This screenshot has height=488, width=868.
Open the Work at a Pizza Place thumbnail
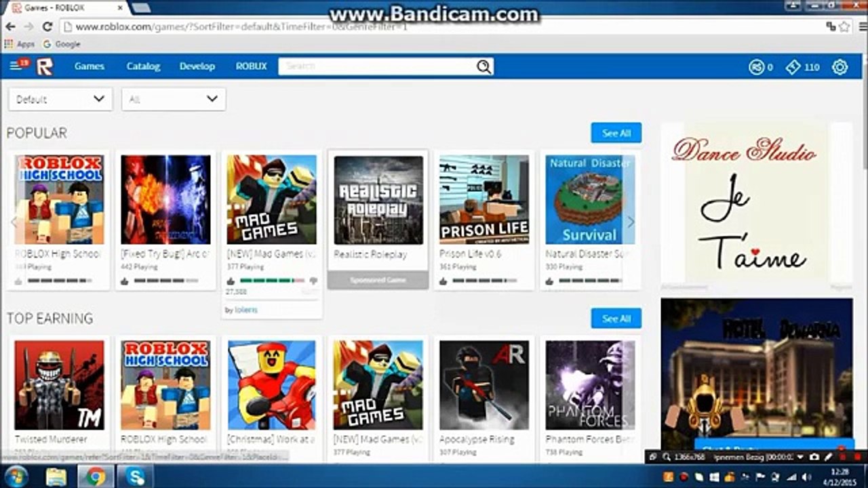click(x=271, y=385)
